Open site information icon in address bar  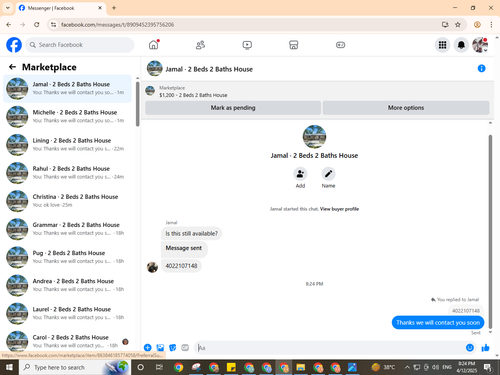coord(53,25)
